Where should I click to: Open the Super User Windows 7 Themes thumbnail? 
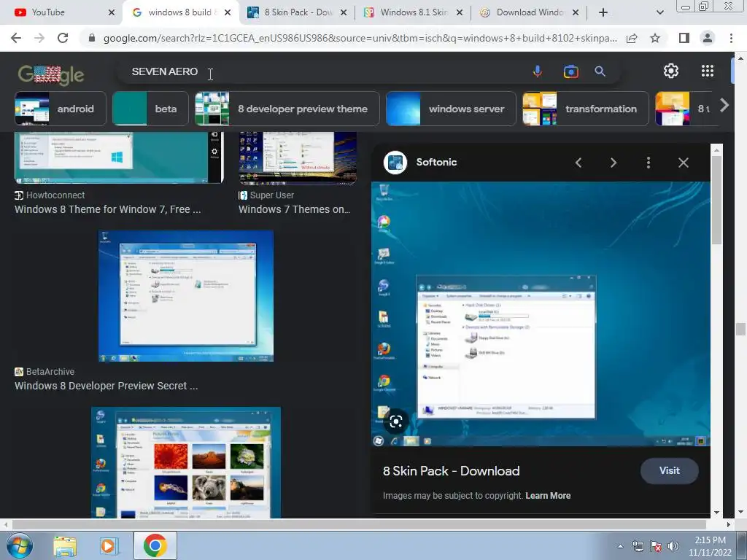[x=298, y=157]
